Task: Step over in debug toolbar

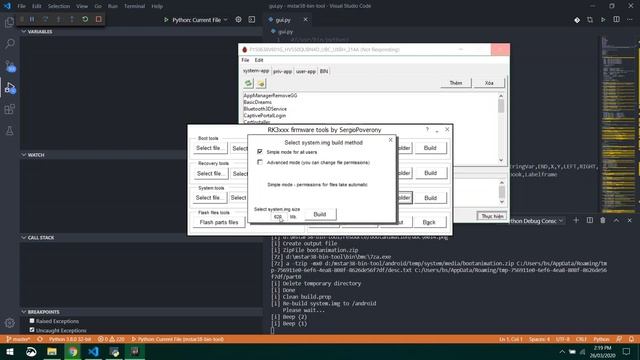Action: tap(45, 19)
